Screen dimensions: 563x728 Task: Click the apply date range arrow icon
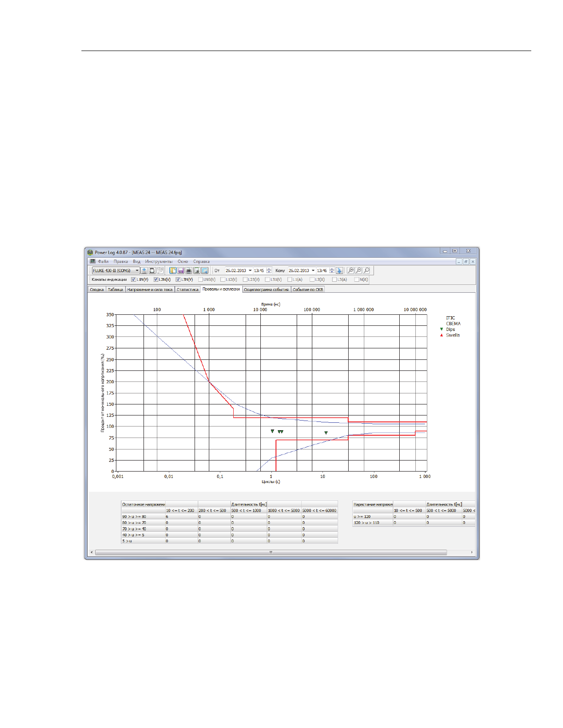point(339,271)
